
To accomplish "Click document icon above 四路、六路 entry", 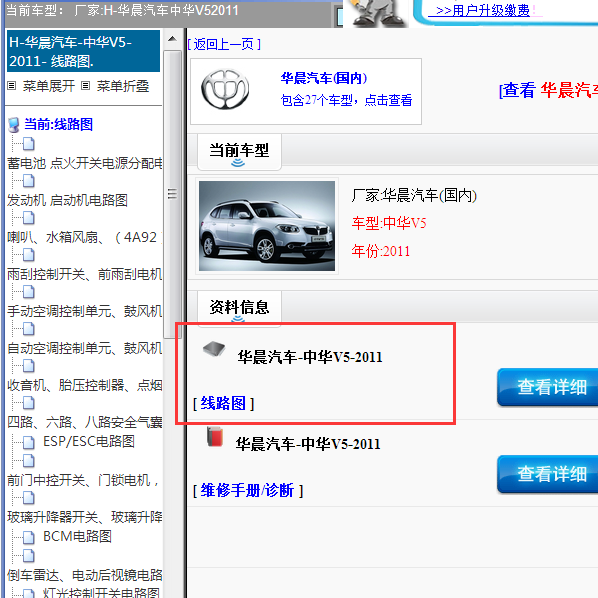I will click(29, 403).
